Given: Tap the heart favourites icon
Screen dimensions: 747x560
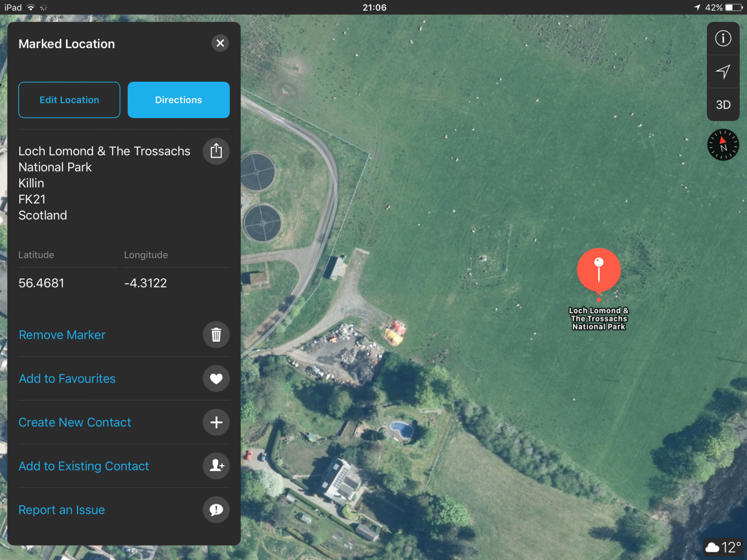Looking at the screenshot, I should (216, 378).
